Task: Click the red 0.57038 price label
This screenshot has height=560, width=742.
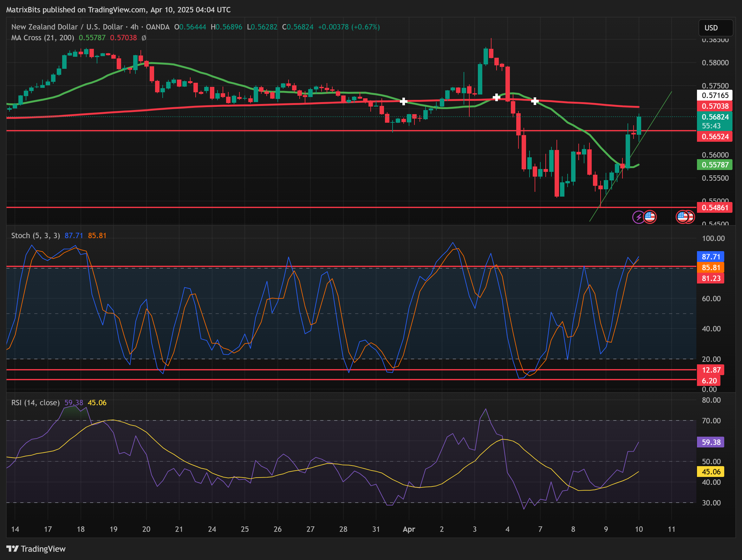Action: tap(715, 106)
